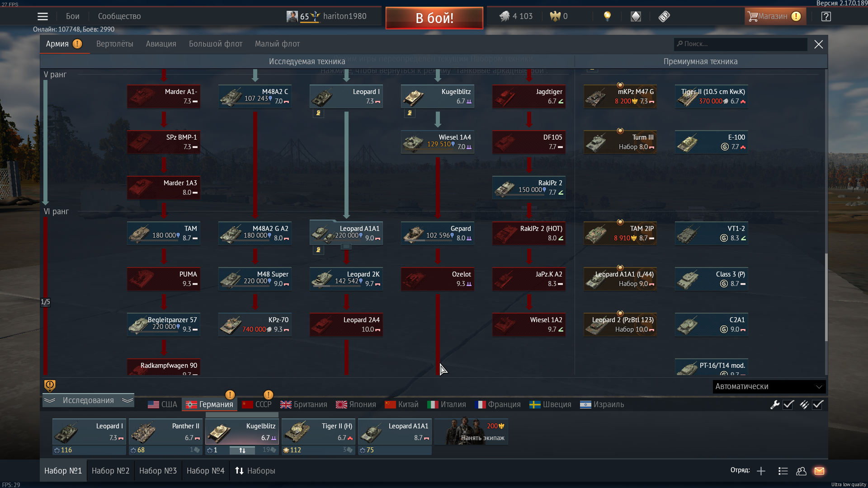Viewport: 868px width, 488px height.
Task: Open the Автоматически dropdown
Action: (769, 387)
